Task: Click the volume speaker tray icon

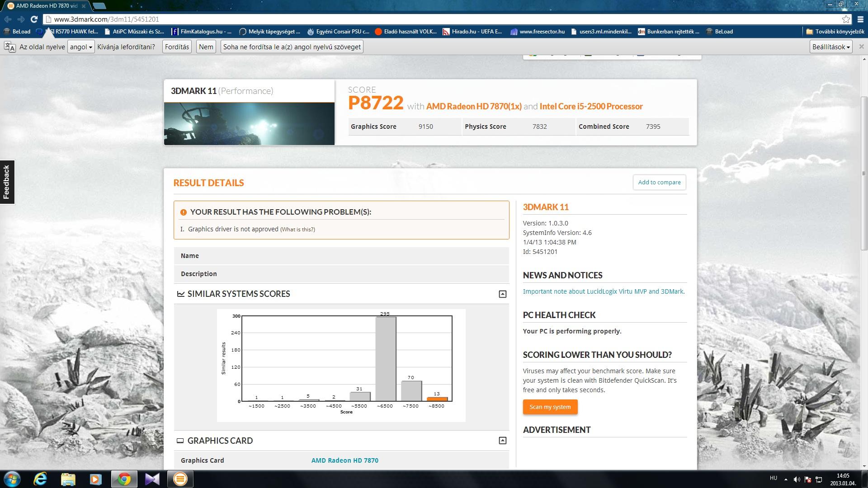Action: (797, 479)
